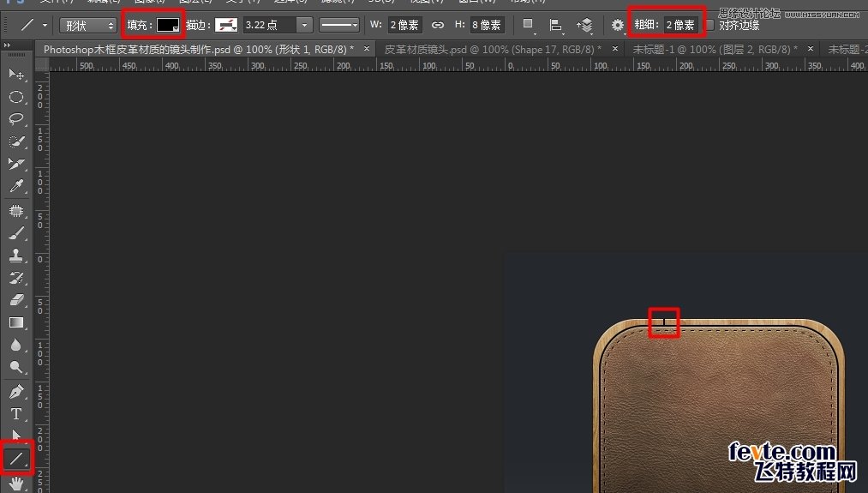
Task: Select the Eyedropper tool
Action: click(x=16, y=186)
